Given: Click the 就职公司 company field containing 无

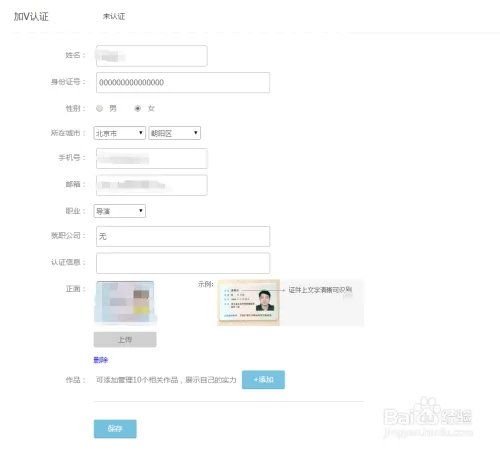Looking at the screenshot, I should point(183,236).
